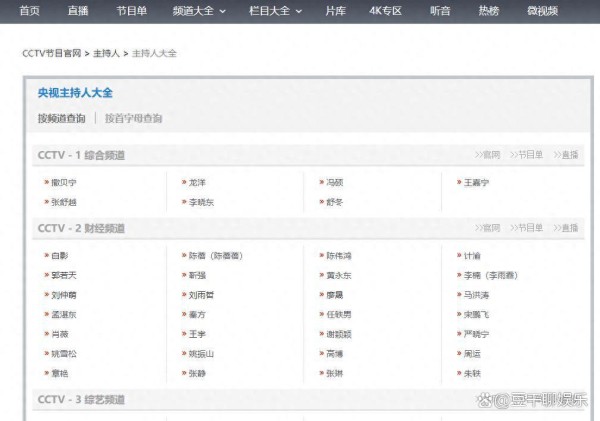Open the 直播 link for CCTV-2 财经频道
Viewport: 600px width, 421px height.
coord(566,228)
